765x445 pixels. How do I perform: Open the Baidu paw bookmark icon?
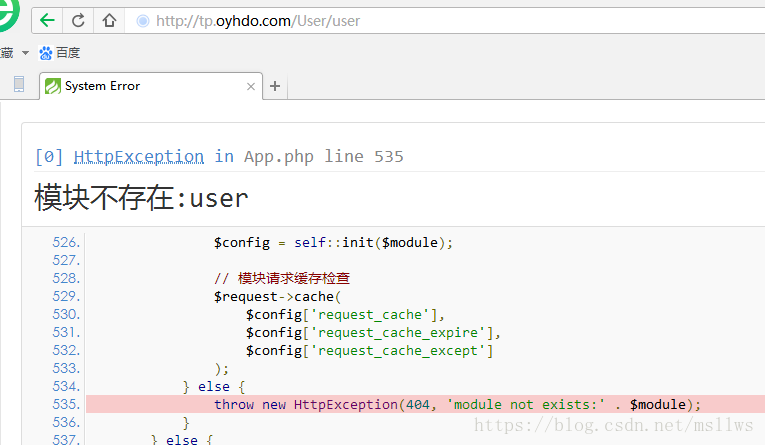click(x=45, y=53)
